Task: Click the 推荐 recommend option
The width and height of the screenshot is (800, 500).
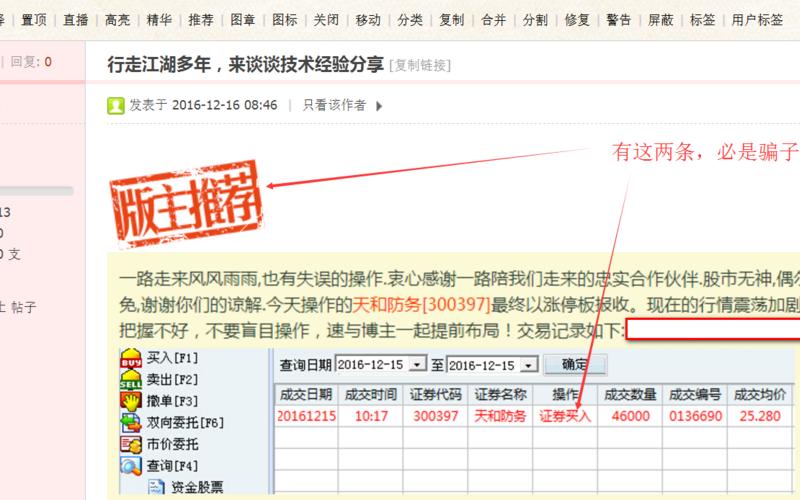Action: pyautogui.click(x=201, y=20)
